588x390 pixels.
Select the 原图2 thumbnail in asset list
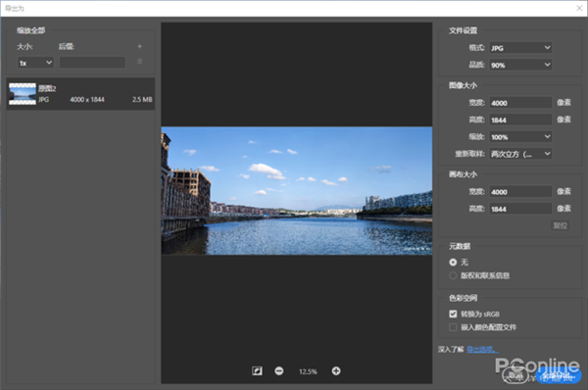pos(23,94)
